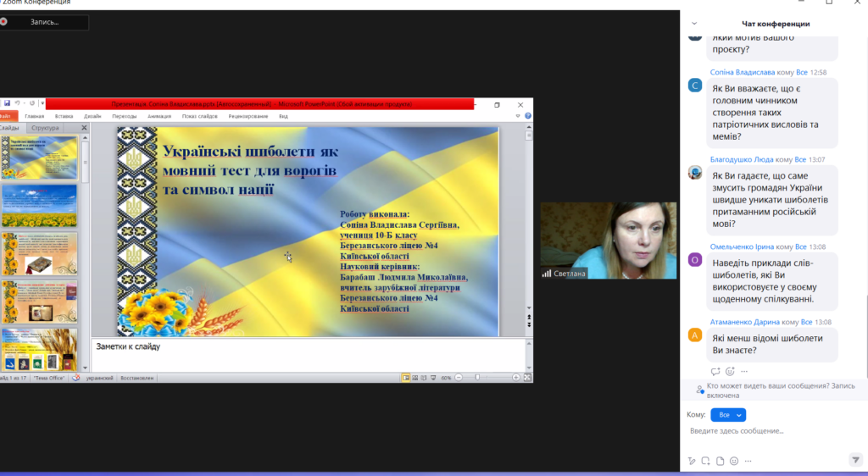The height and width of the screenshot is (476, 868).
Task: Click the Запись recording indicator button
Action: 44,22
